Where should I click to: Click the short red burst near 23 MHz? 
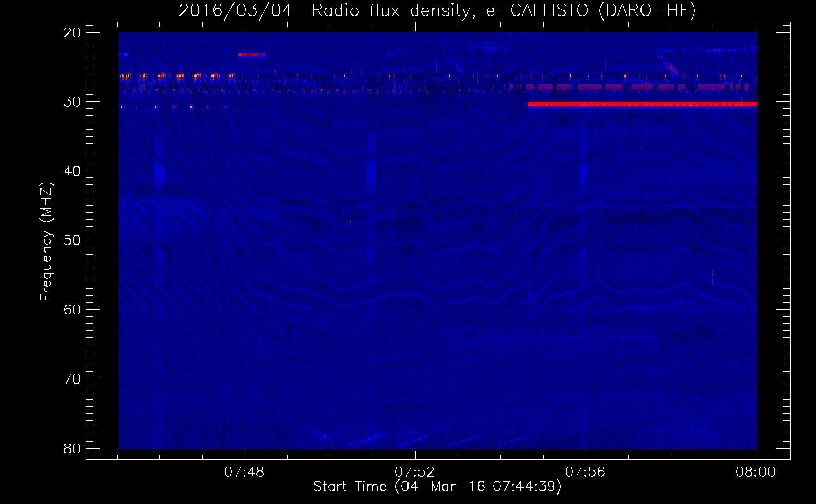click(252, 55)
